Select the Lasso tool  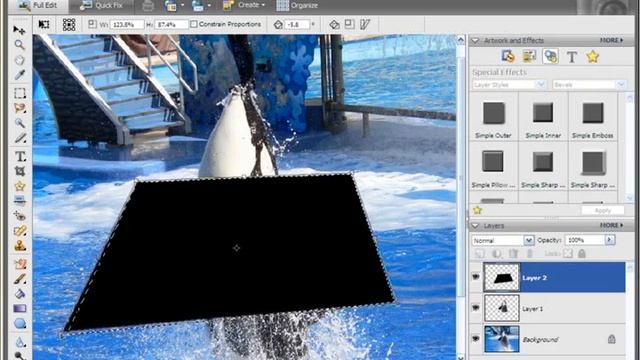[20, 108]
